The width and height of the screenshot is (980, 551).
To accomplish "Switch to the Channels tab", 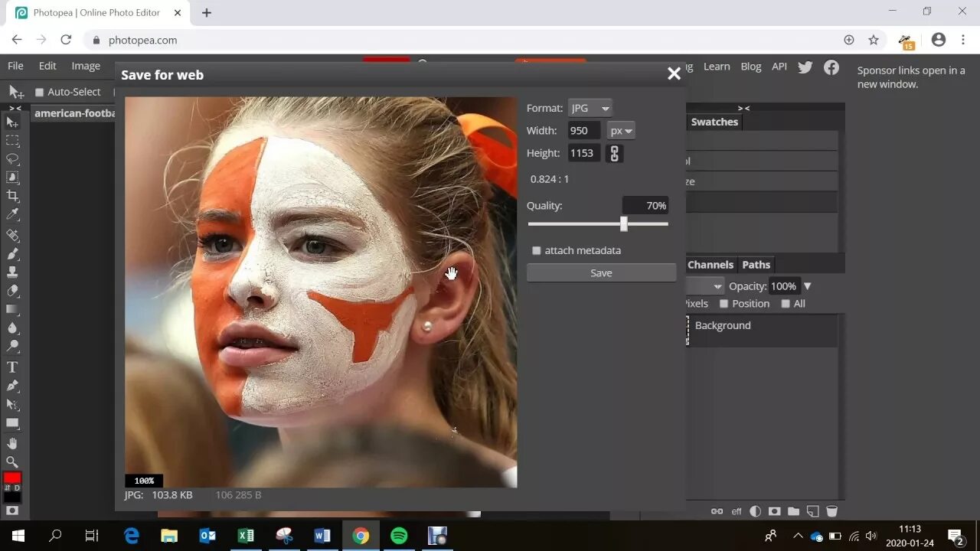I will [x=710, y=264].
